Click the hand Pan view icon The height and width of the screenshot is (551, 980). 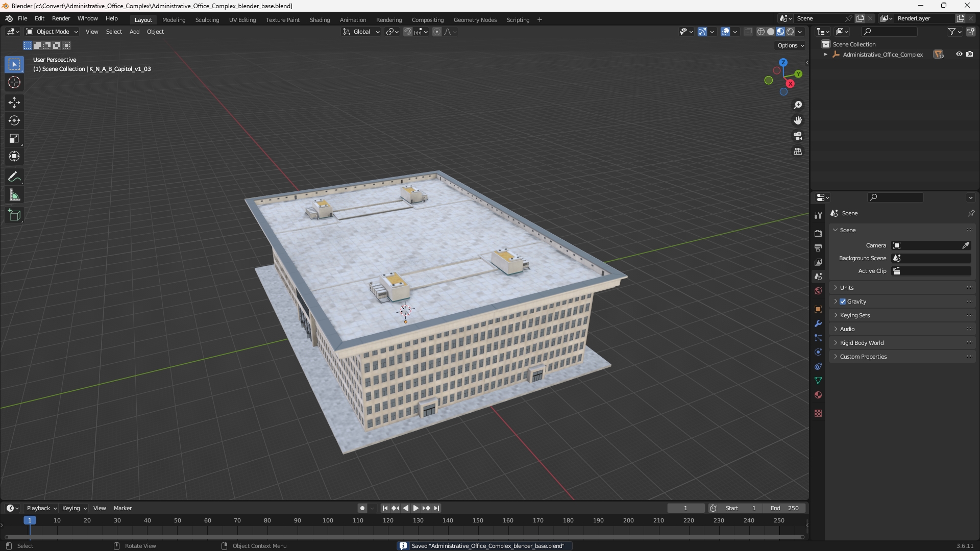[x=798, y=120]
